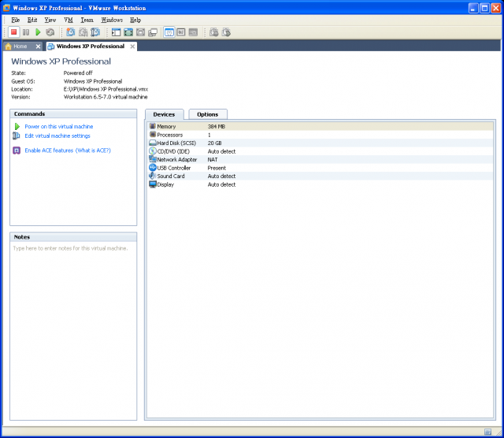This screenshot has height=438, width=504.
Task: Select the Devices tab
Action: click(164, 114)
